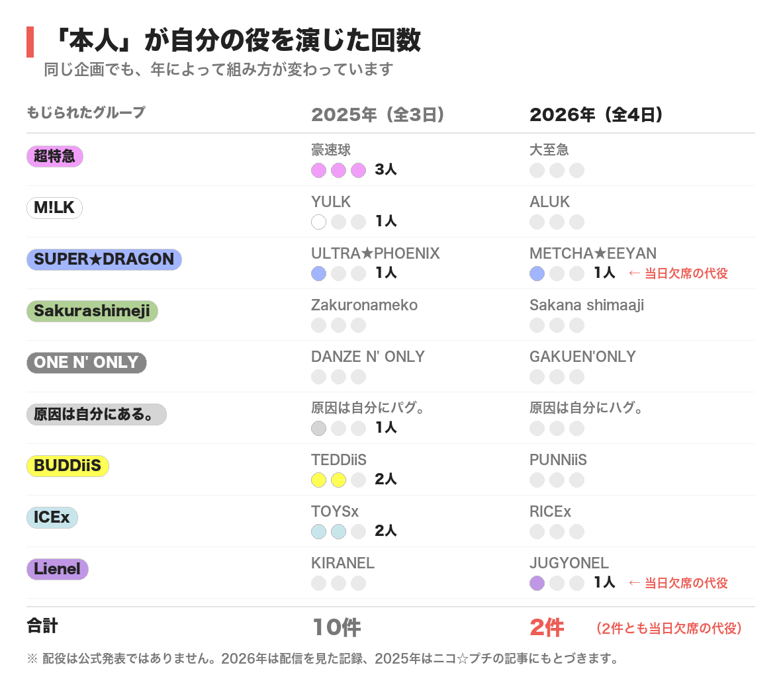Viewport: 781px width, 700px height.
Task: Click the text KIRANEL
Action: click(x=343, y=563)
